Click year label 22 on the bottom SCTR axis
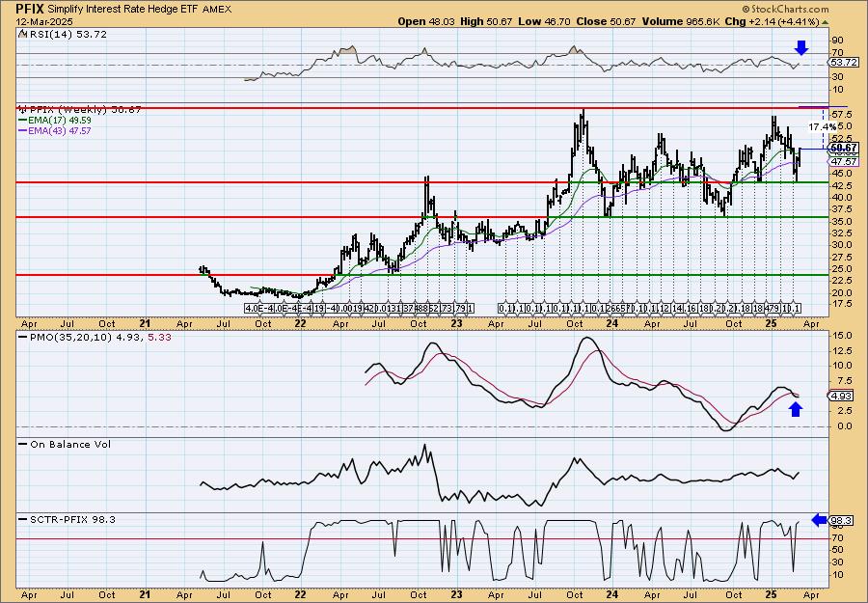This screenshot has width=868, height=603. coord(300,594)
